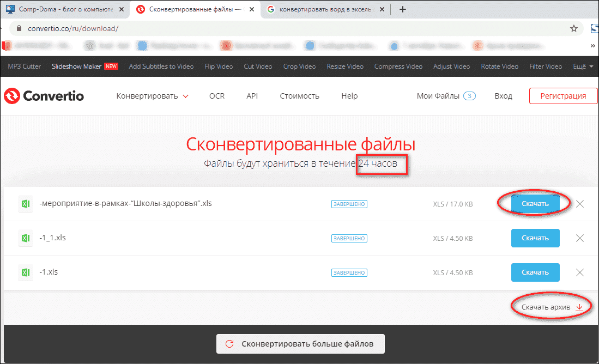Click the Excel icon beside -1_1.xls file
This screenshot has height=364, width=599.
25,238
